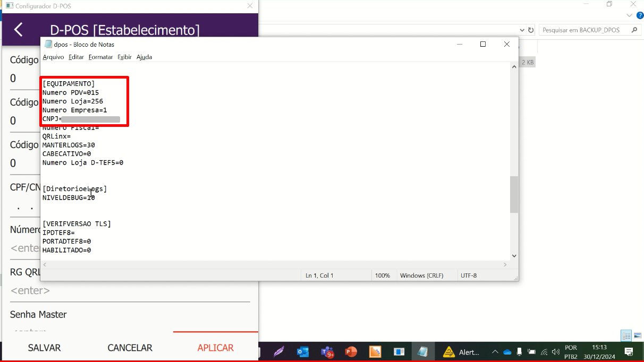Open the orange ruler app in taskbar
The height and width of the screenshot is (362, 644).
375,352
